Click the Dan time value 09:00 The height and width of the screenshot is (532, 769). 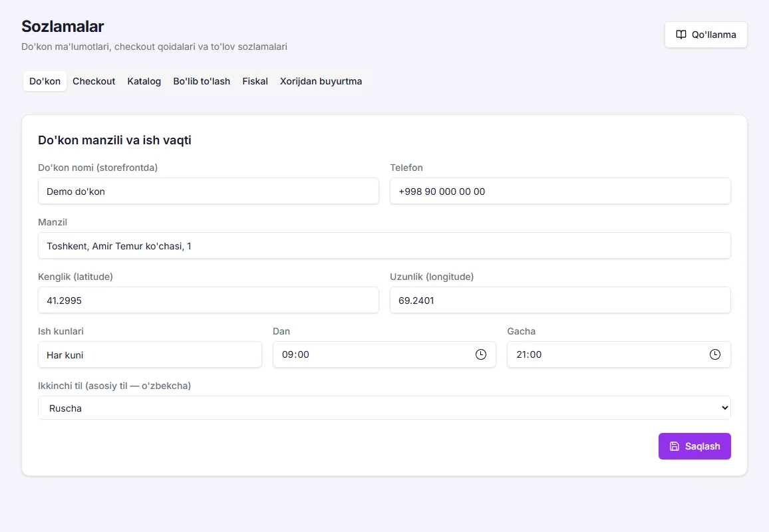click(x=295, y=354)
